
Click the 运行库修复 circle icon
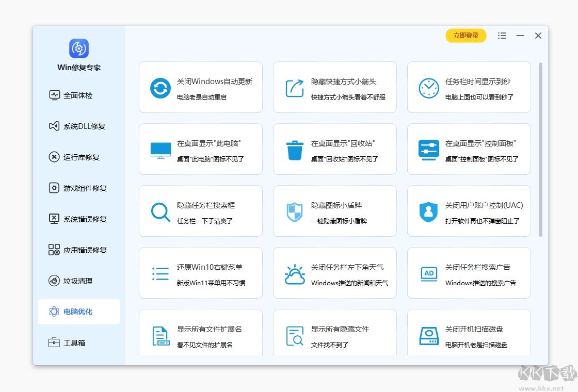(54, 157)
